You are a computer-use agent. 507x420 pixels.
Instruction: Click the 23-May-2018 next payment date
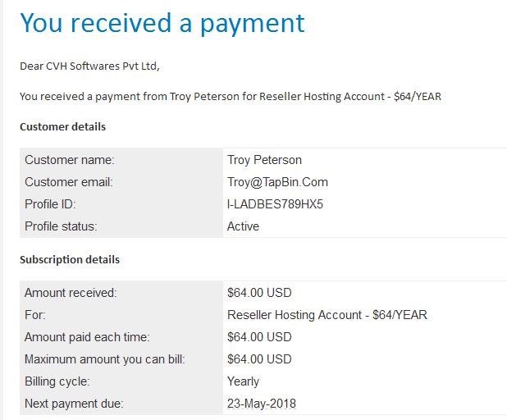(x=262, y=404)
